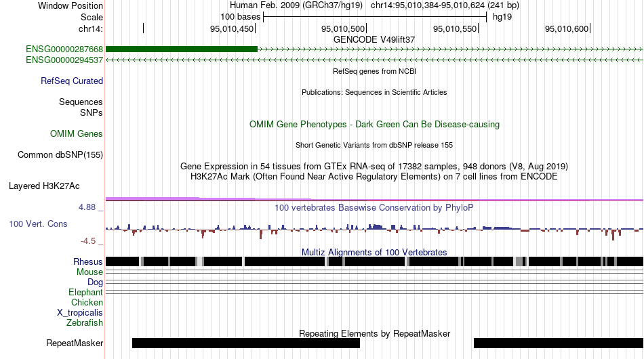Click the 100 vertebrates PhyloP conservation title
Screen dimensions: 644x359
pos(374,207)
